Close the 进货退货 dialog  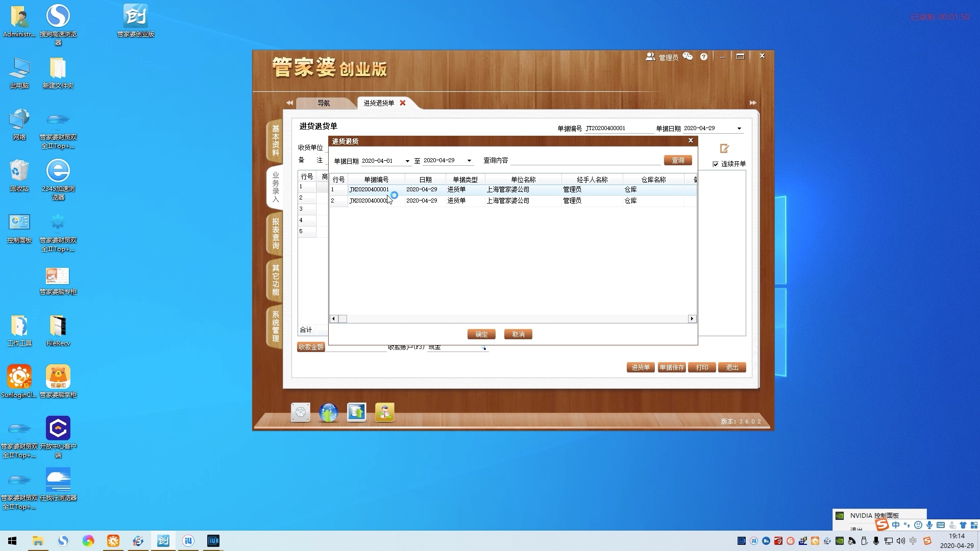(x=691, y=140)
